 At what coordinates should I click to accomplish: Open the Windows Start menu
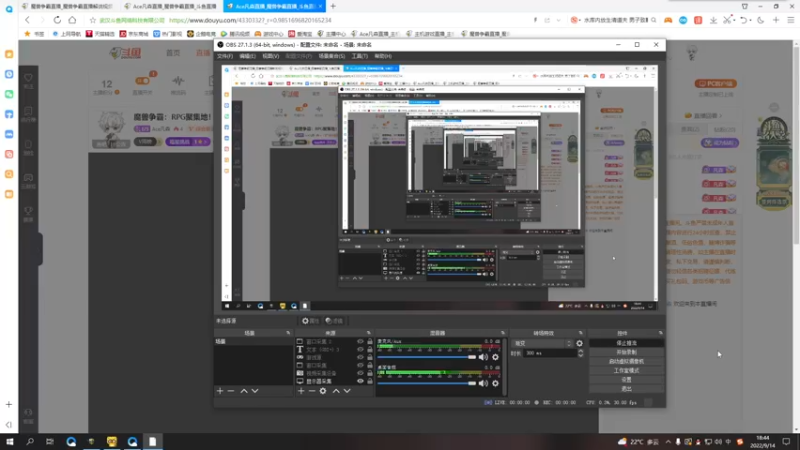[x=10, y=442]
